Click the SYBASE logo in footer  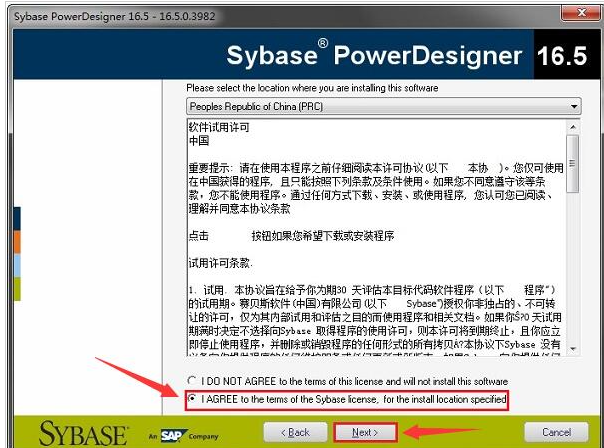[83, 434]
